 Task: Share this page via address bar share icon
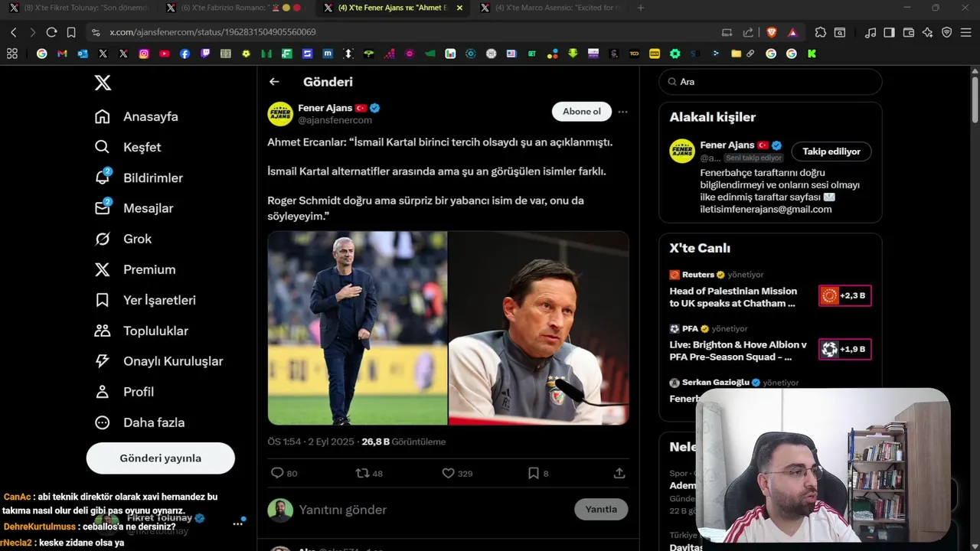(748, 32)
